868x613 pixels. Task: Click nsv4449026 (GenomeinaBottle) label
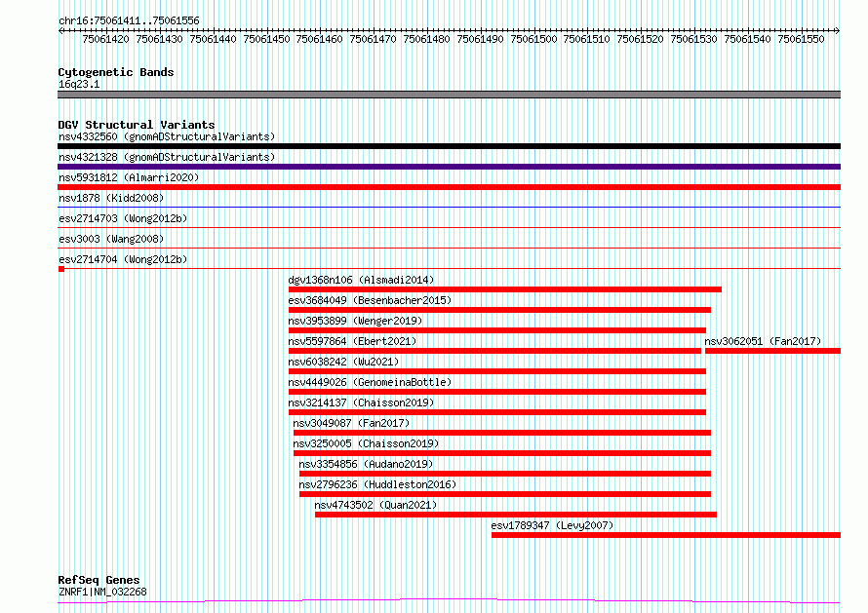point(370,382)
